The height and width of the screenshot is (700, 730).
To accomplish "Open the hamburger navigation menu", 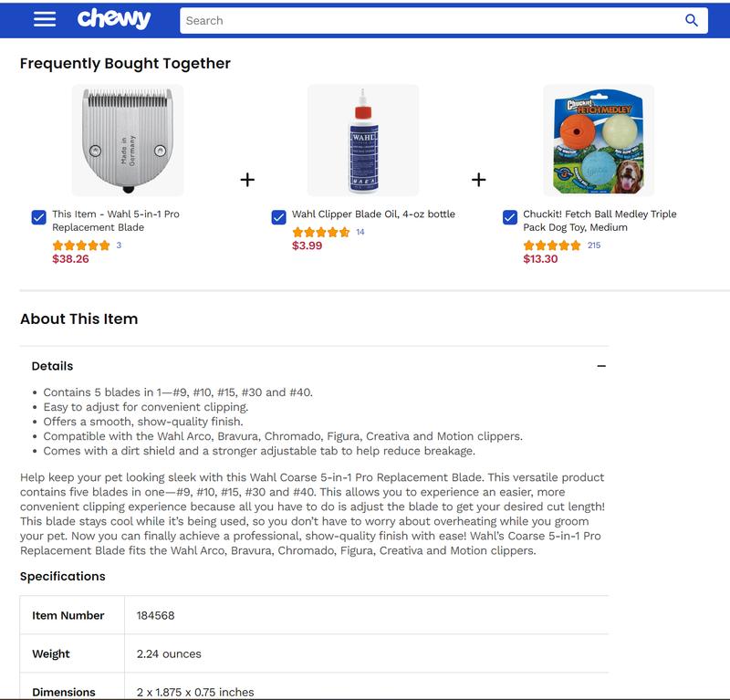I will (44, 20).
